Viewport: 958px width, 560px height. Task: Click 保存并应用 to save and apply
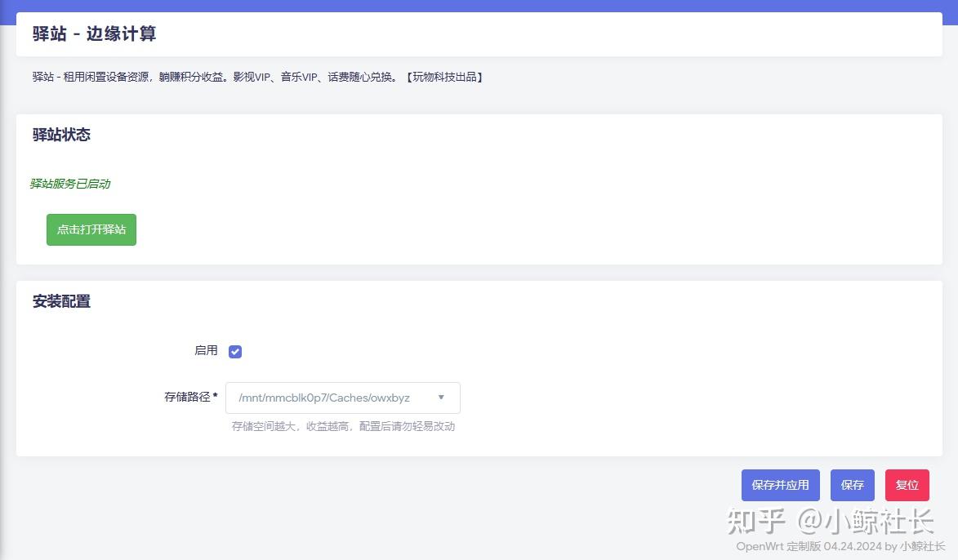780,484
